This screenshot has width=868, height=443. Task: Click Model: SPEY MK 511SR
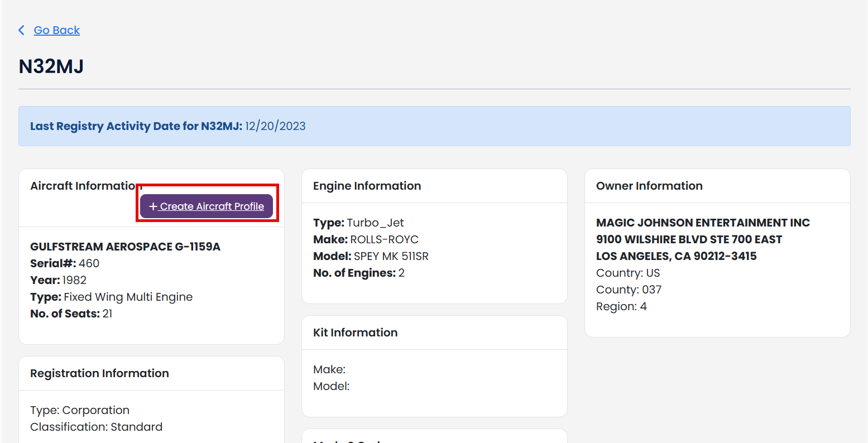point(371,256)
